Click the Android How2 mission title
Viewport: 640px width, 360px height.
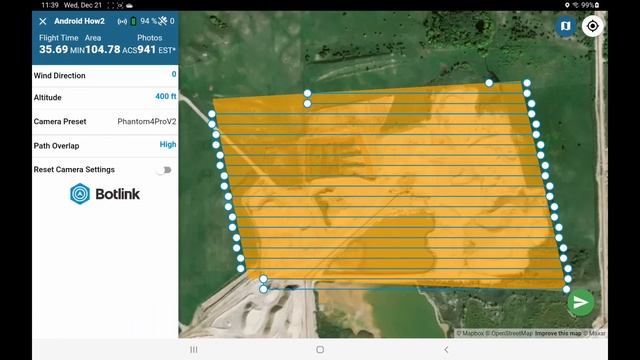pyautogui.click(x=79, y=21)
